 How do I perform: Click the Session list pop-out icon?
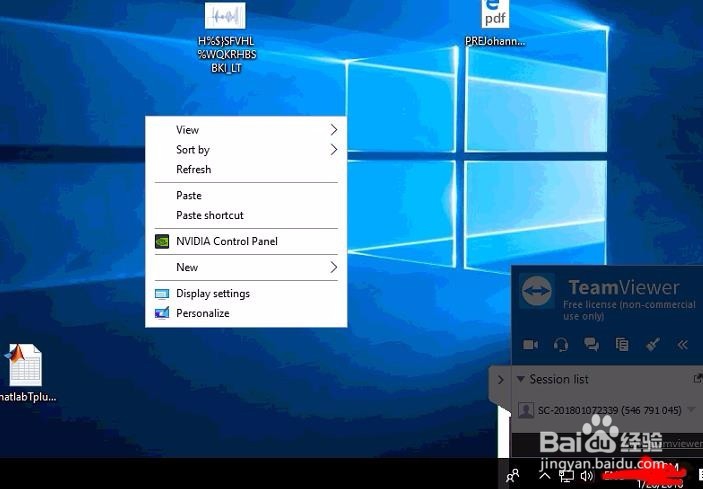tap(698, 379)
